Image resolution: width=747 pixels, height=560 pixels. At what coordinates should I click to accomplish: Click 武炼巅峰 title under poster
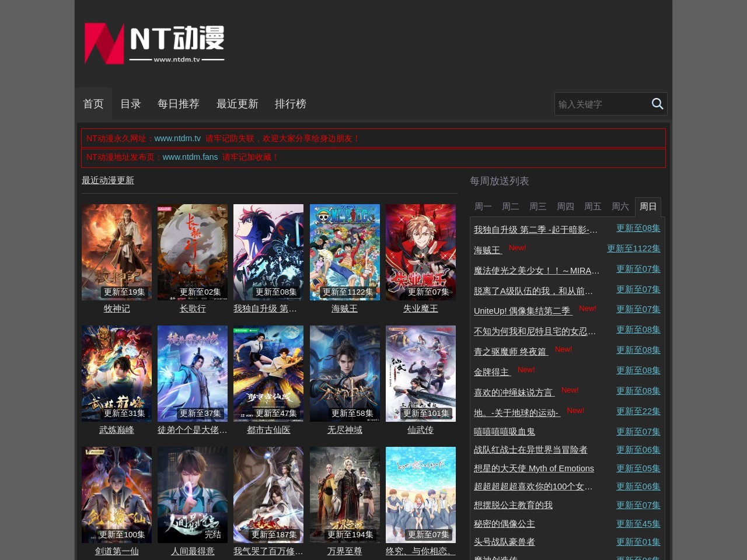[x=117, y=430]
